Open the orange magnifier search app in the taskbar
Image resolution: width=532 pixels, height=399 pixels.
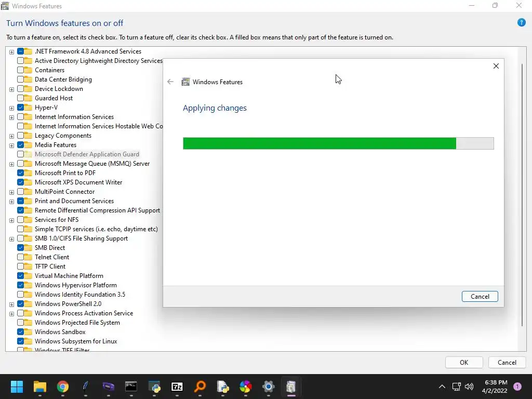click(x=200, y=387)
